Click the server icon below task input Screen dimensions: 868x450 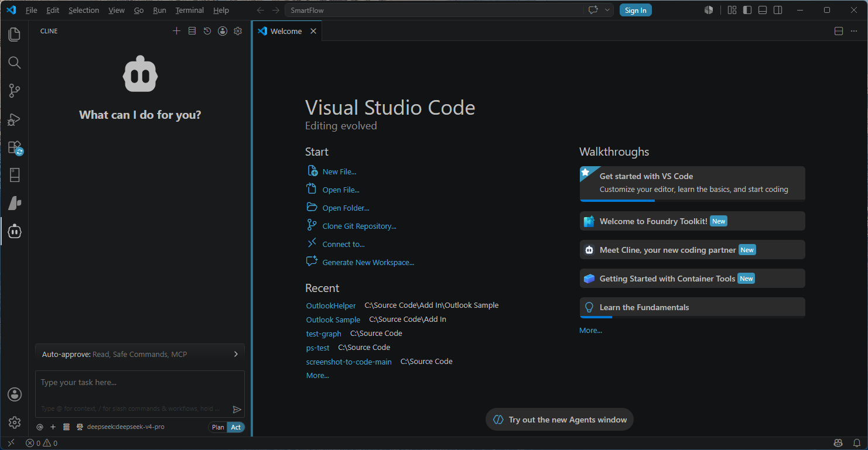click(x=66, y=427)
